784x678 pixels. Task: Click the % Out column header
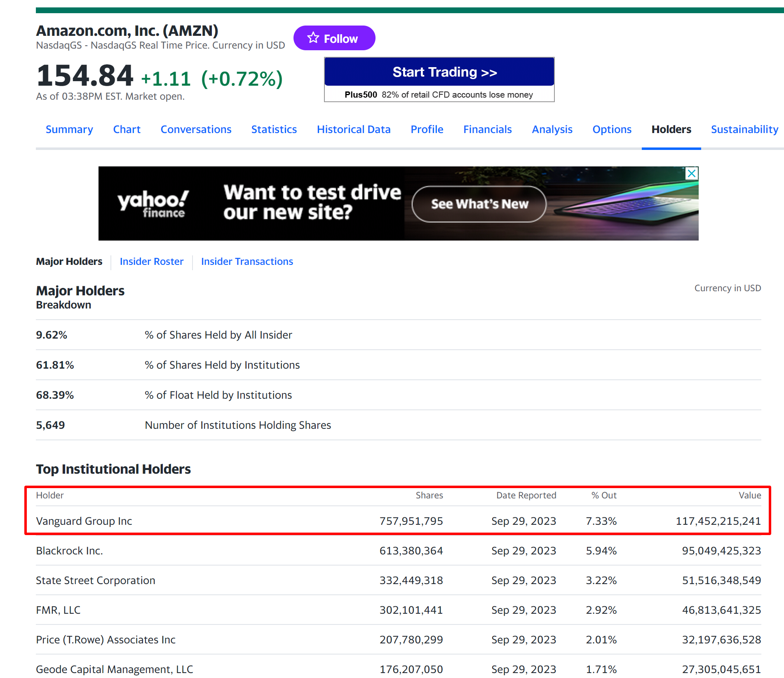tap(604, 495)
